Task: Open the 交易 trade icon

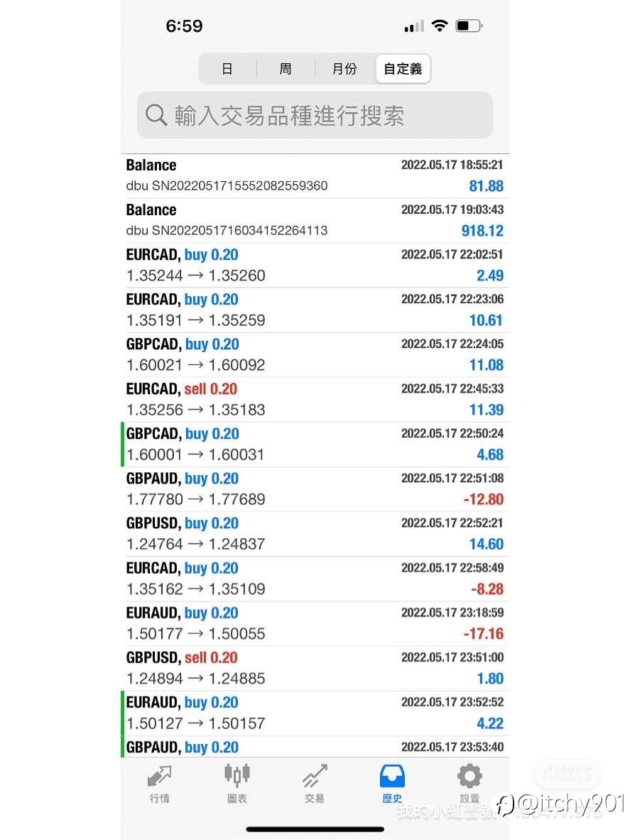Action: tap(315, 776)
